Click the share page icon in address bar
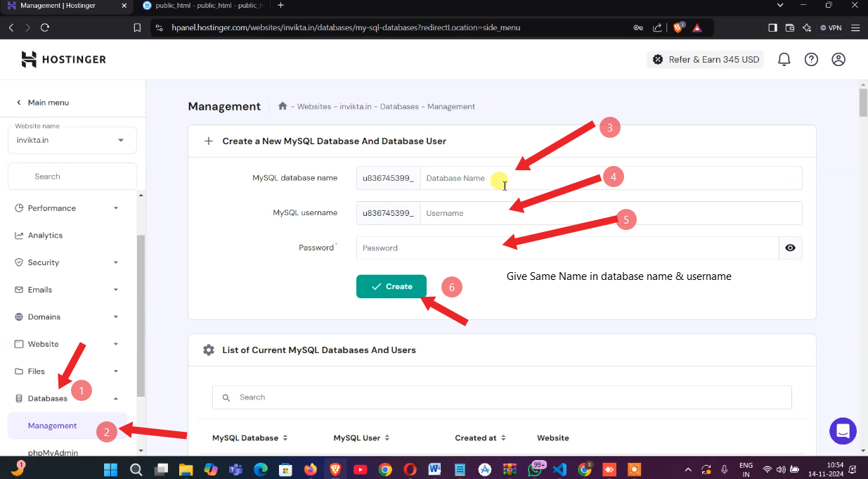The height and width of the screenshot is (479, 868). point(657,28)
